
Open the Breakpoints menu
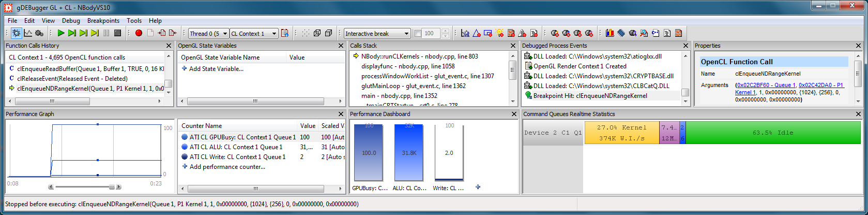point(103,21)
